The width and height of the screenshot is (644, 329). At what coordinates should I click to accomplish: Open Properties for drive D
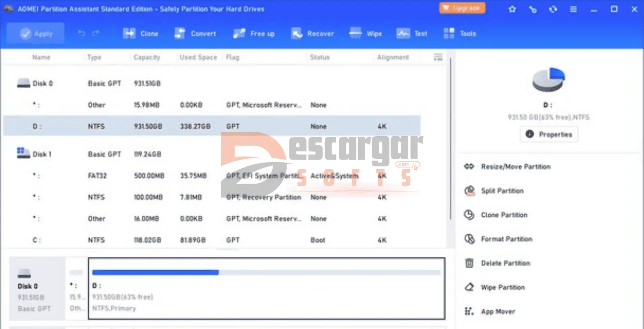[x=549, y=134]
